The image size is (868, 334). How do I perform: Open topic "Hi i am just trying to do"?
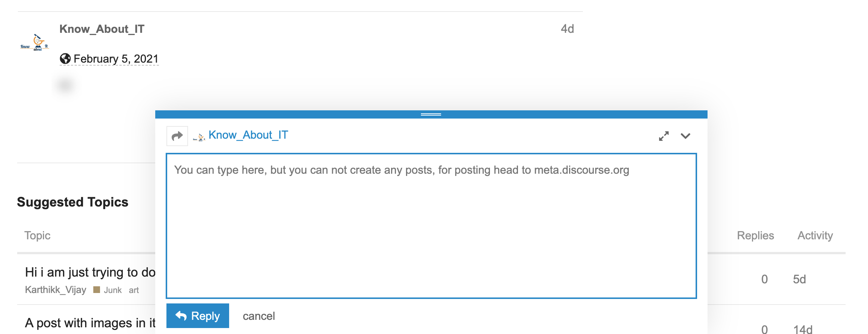click(90, 272)
